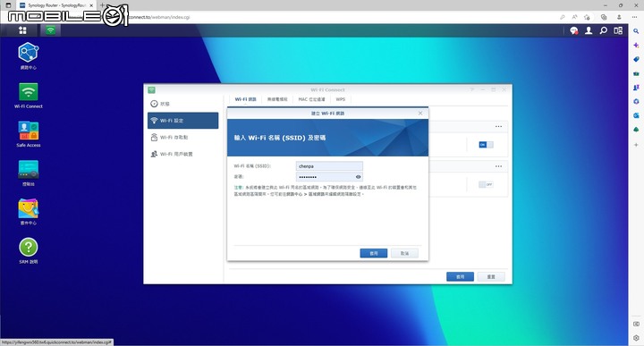644x346 pixels.
Task: Open the Edge sidebar Copilot sparkle icon
Action: tap(636, 45)
